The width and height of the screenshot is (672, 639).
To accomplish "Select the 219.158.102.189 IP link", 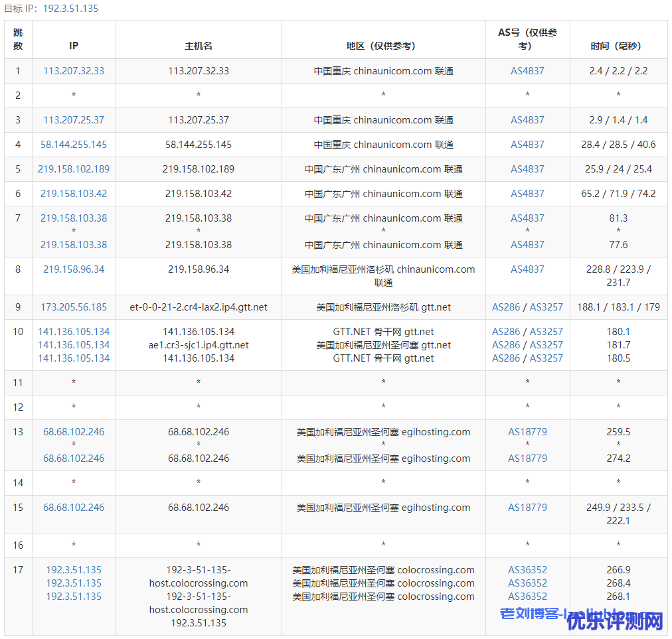I will [x=74, y=169].
